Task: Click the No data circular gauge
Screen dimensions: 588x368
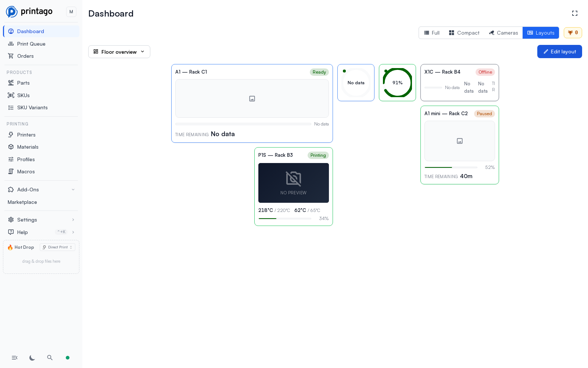Action: point(356,83)
